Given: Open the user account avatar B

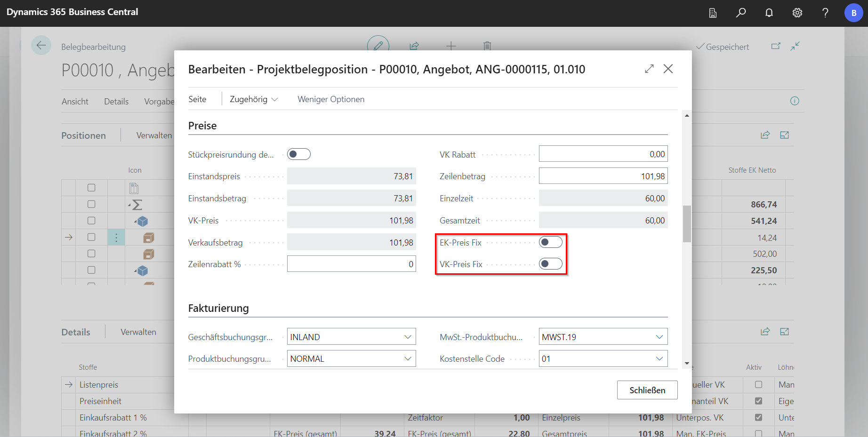Looking at the screenshot, I should [853, 13].
